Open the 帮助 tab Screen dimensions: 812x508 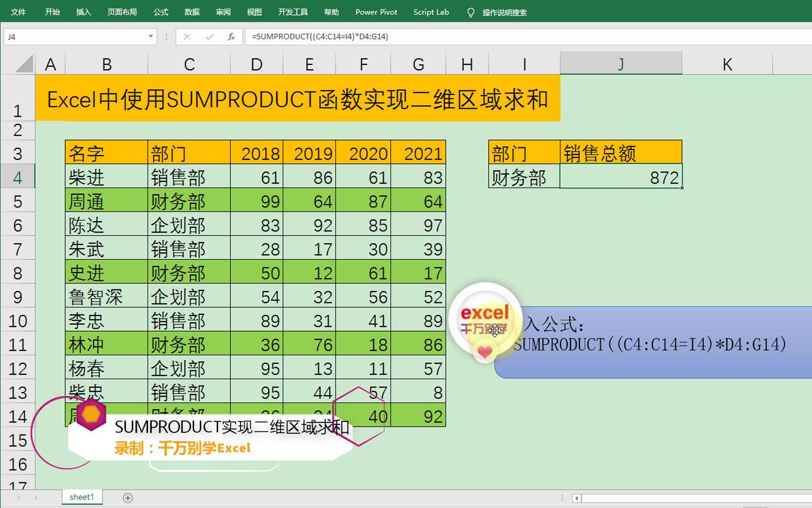pos(331,12)
